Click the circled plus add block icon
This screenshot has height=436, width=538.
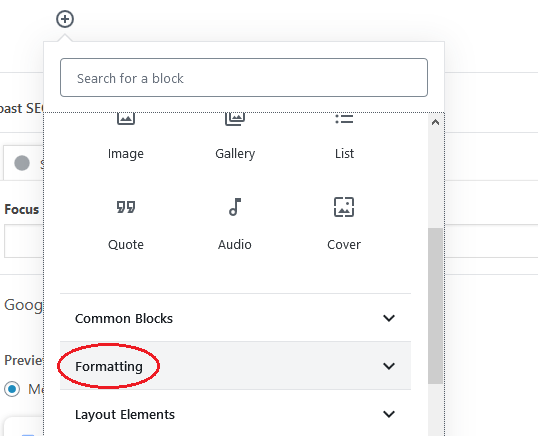point(65,19)
